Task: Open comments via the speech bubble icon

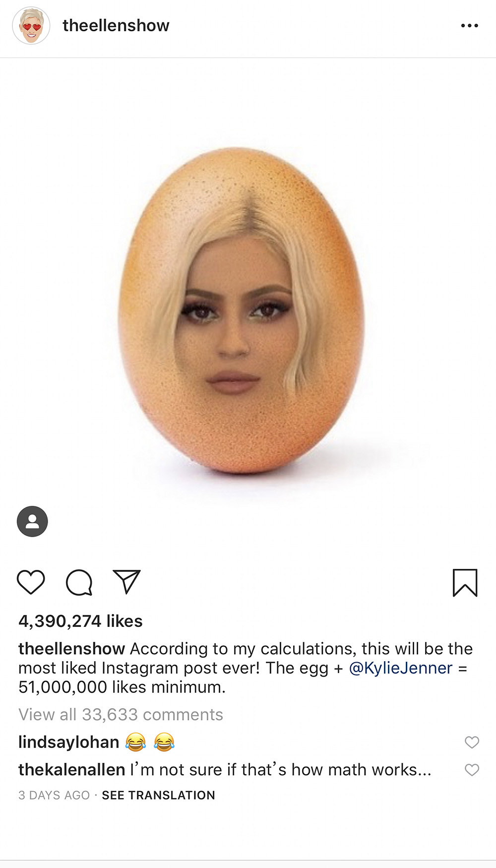Action: [x=79, y=582]
